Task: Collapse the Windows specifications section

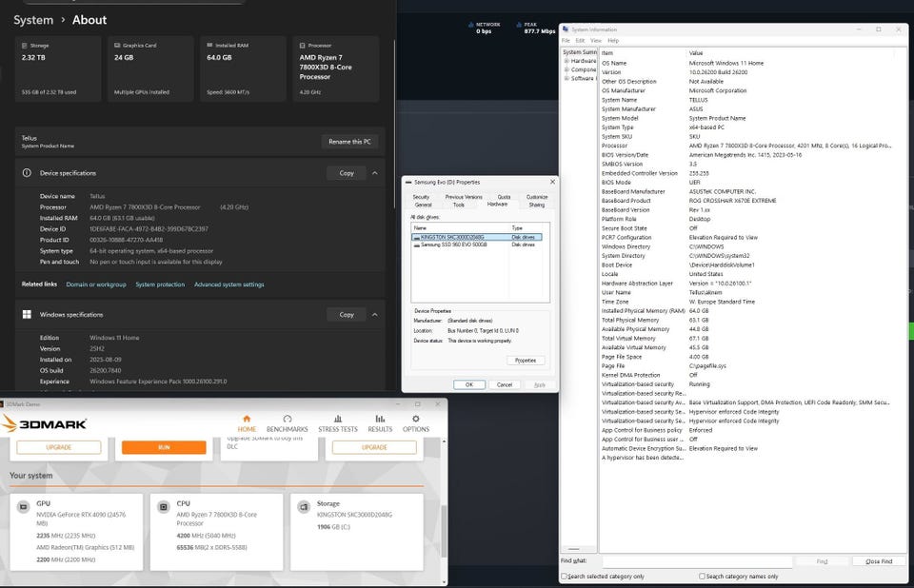Action: pos(375,314)
